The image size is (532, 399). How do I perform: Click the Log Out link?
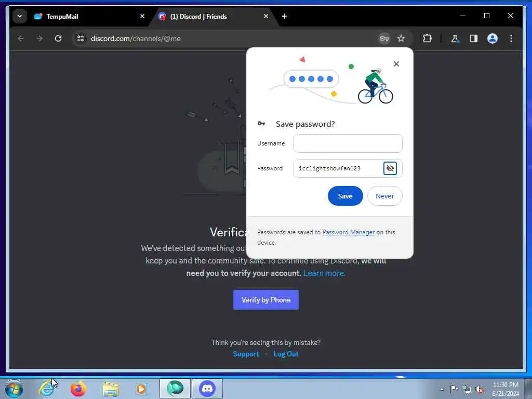click(286, 354)
